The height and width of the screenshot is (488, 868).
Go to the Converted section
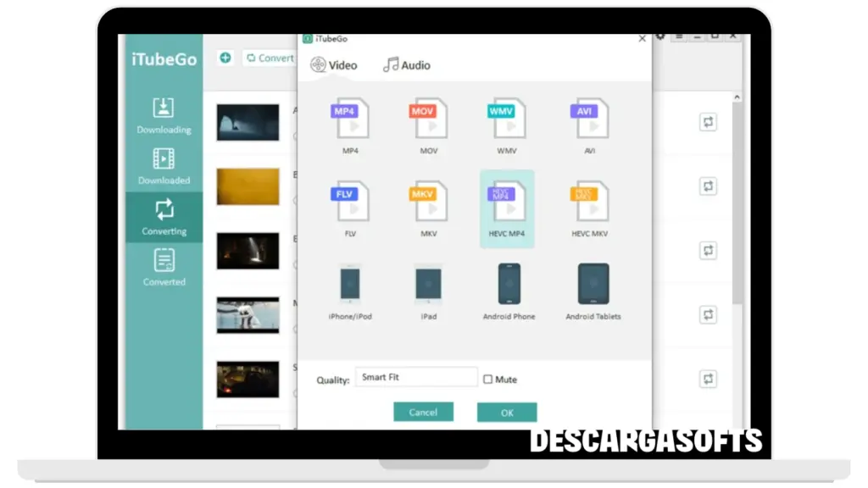pyautogui.click(x=164, y=267)
